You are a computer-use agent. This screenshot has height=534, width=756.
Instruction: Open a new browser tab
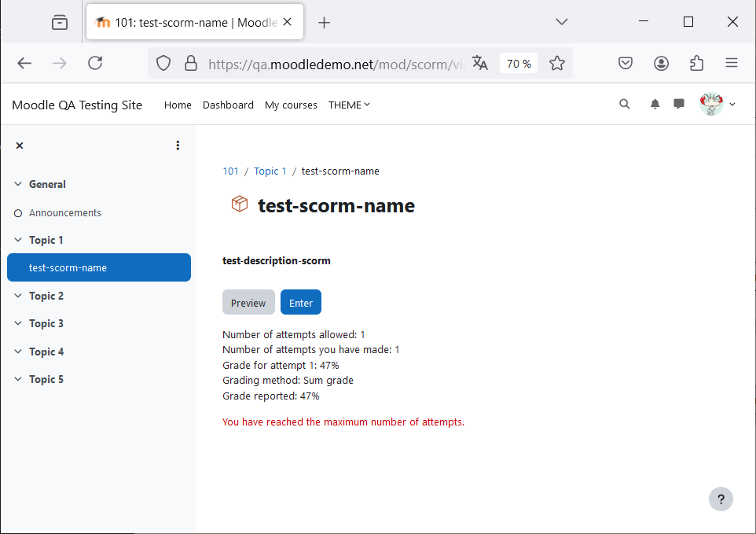pos(324,22)
